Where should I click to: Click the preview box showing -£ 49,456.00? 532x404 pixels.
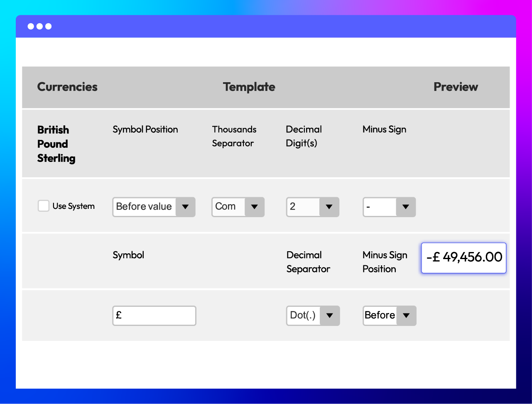point(463,258)
